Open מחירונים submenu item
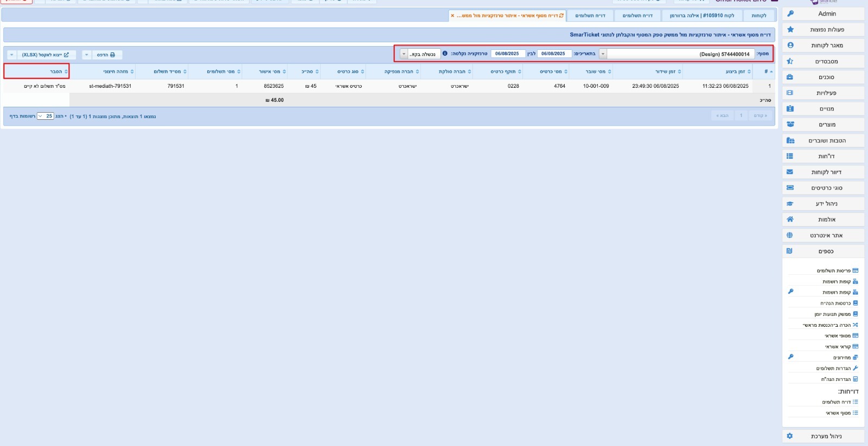 (x=846, y=357)
